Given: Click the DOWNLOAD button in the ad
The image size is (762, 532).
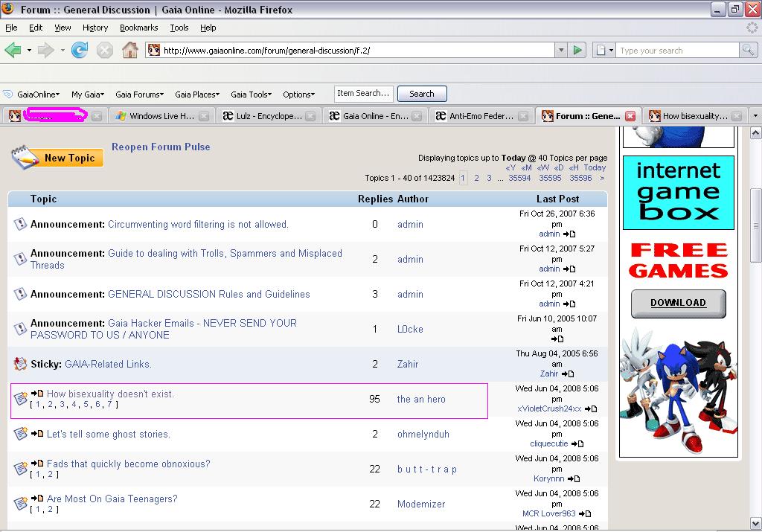Looking at the screenshot, I should (678, 303).
